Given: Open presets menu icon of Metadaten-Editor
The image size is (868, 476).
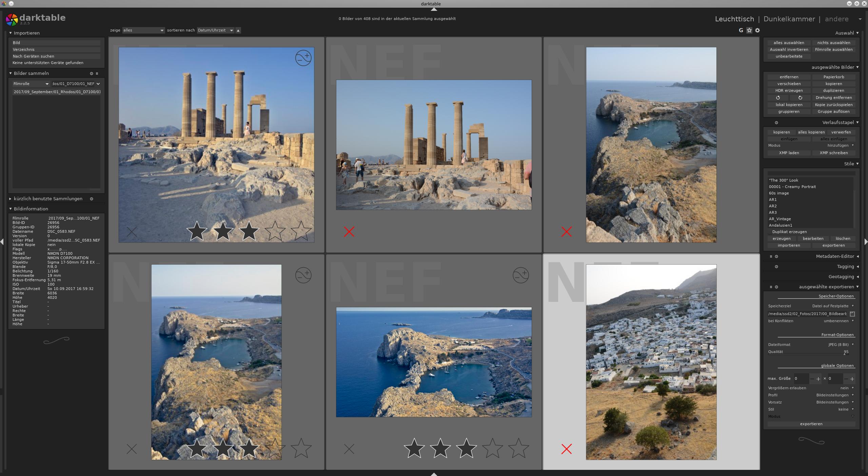Looking at the screenshot, I should click(771, 256).
